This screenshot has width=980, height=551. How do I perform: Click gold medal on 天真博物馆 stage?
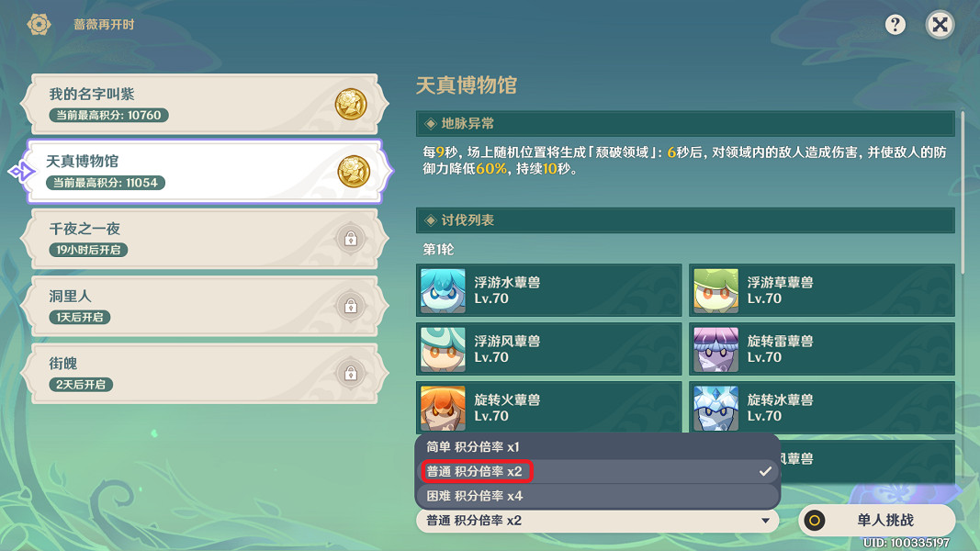[x=354, y=171]
